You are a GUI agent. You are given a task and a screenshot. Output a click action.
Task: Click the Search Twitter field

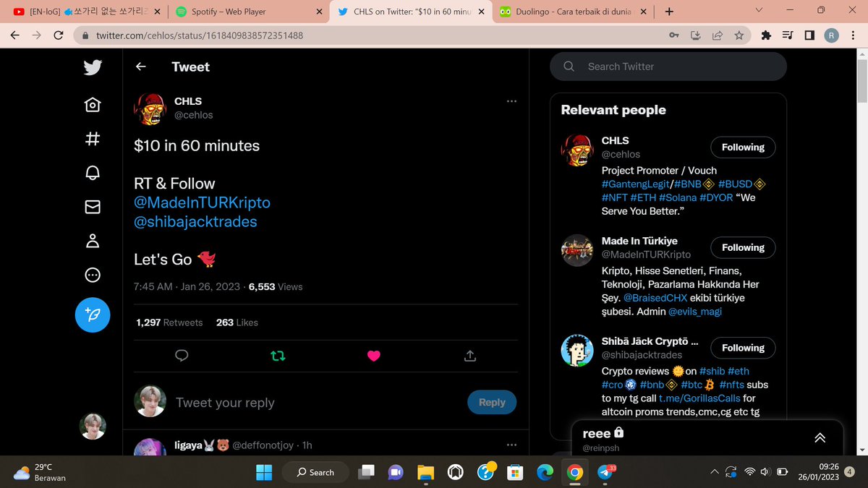(x=668, y=67)
